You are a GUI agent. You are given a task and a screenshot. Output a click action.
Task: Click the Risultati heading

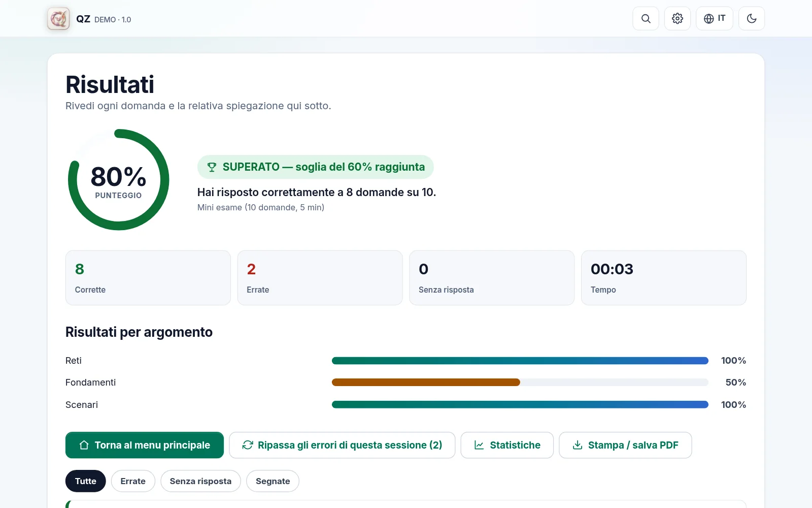click(x=110, y=84)
